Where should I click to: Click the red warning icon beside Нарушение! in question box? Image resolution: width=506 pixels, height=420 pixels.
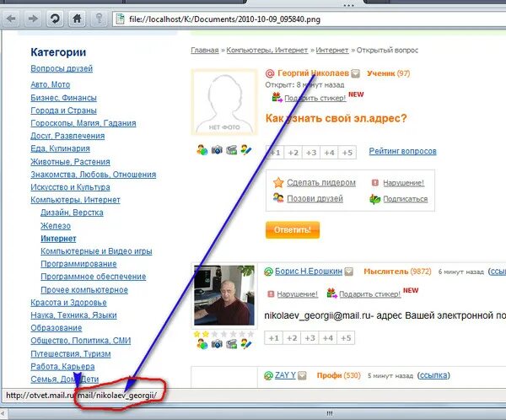tap(375, 183)
